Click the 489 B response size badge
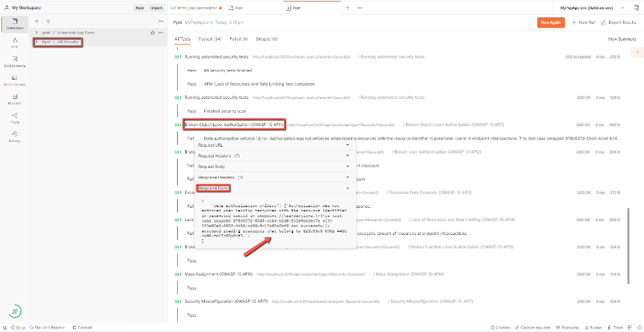The width and height of the screenshot is (644, 332). tap(614, 125)
